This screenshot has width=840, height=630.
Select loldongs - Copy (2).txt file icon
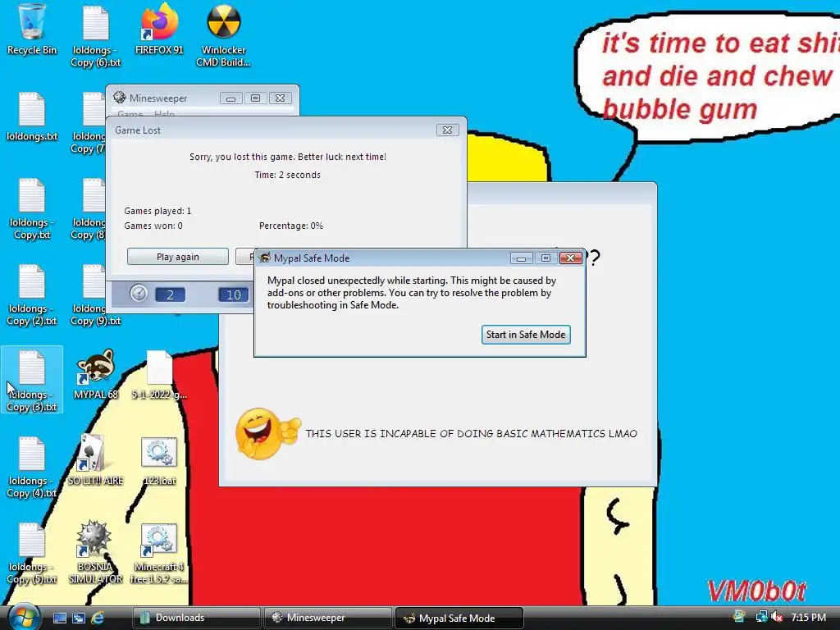pyautogui.click(x=32, y=295)
